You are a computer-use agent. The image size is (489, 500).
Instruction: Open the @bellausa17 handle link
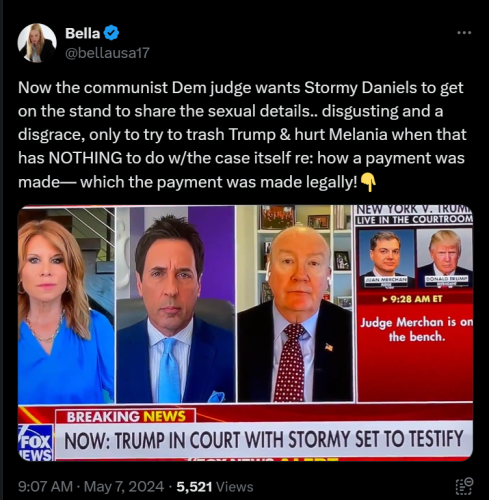[x=107, y=53]
